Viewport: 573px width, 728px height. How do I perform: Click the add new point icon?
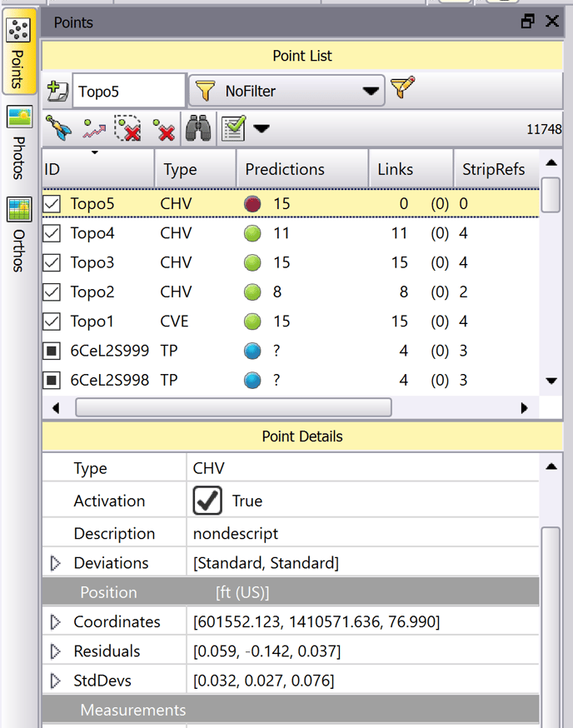tap(57, 90)
